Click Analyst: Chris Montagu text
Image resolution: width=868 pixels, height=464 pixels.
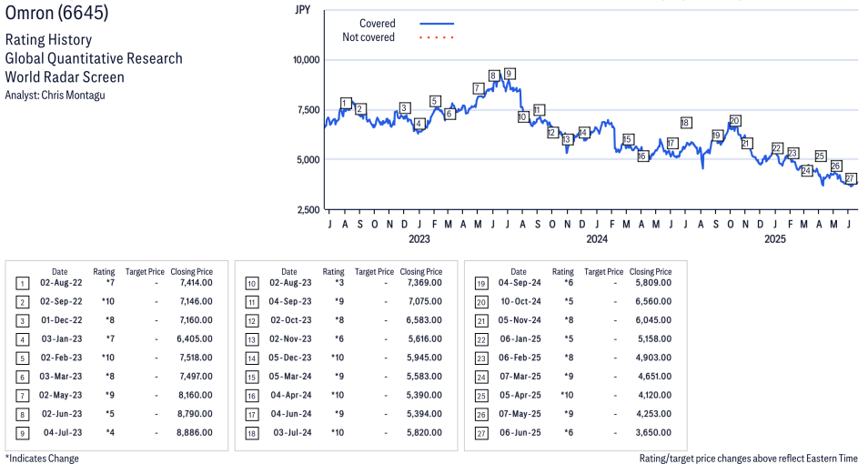[55, 96]
